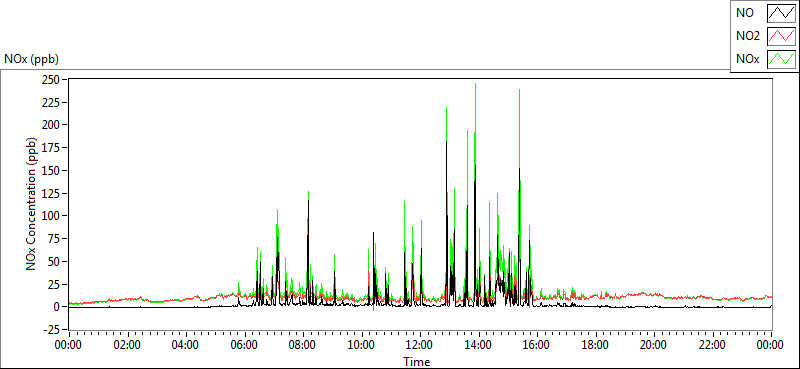Select the NO2 legend label
This screenshot has height=369, width=800.
748,36
